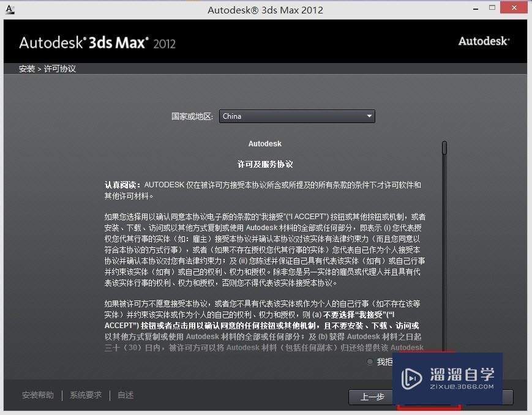Click the application icon in the title bar
The image size is (532, 415).
[10, 9]
